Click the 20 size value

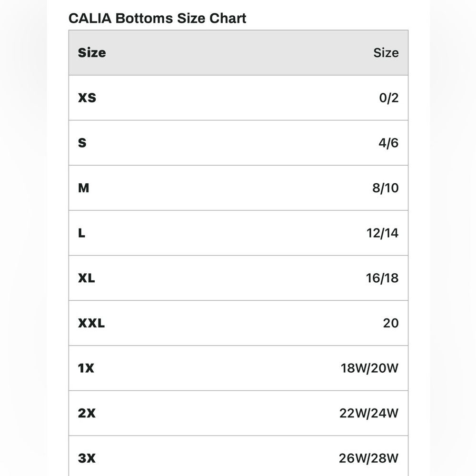coord(391,323)
